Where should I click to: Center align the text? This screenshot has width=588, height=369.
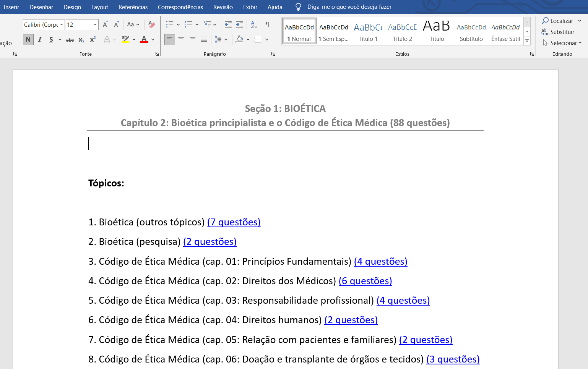pos(181,39)
